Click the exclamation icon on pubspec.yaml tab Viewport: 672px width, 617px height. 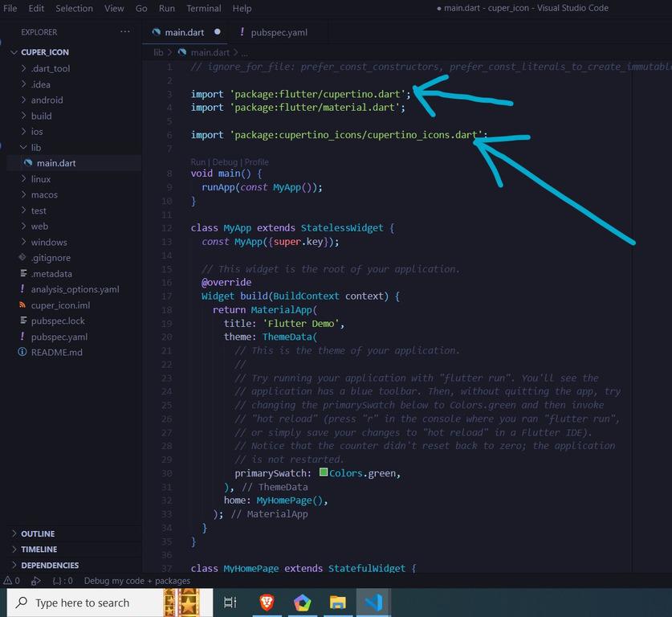point(242,31)
